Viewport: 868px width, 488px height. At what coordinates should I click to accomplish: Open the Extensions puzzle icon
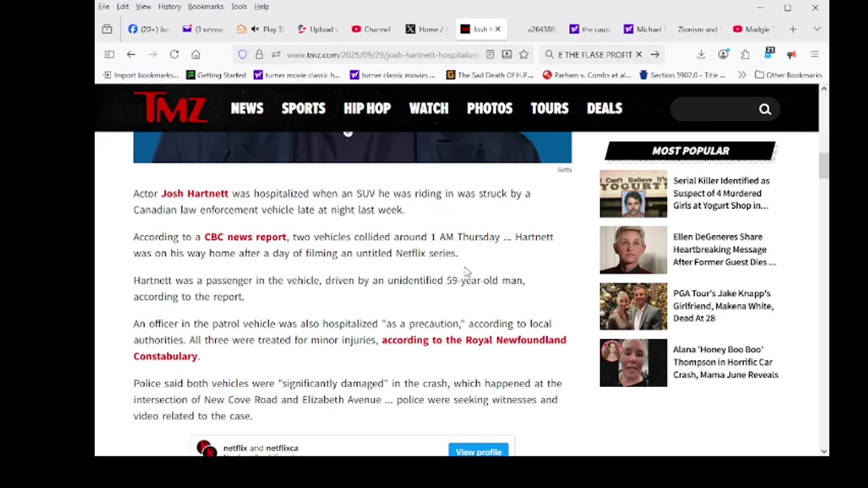[x=745, y=54]
